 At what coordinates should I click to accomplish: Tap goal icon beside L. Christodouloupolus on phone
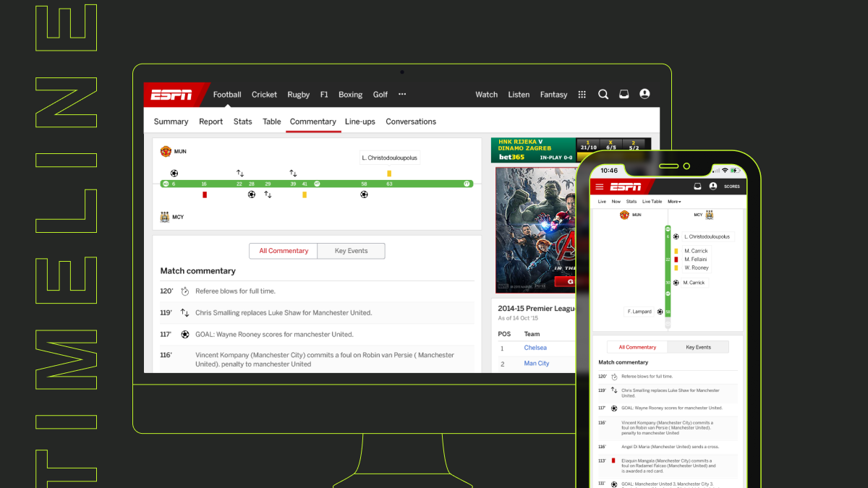[x=676, y=236]
